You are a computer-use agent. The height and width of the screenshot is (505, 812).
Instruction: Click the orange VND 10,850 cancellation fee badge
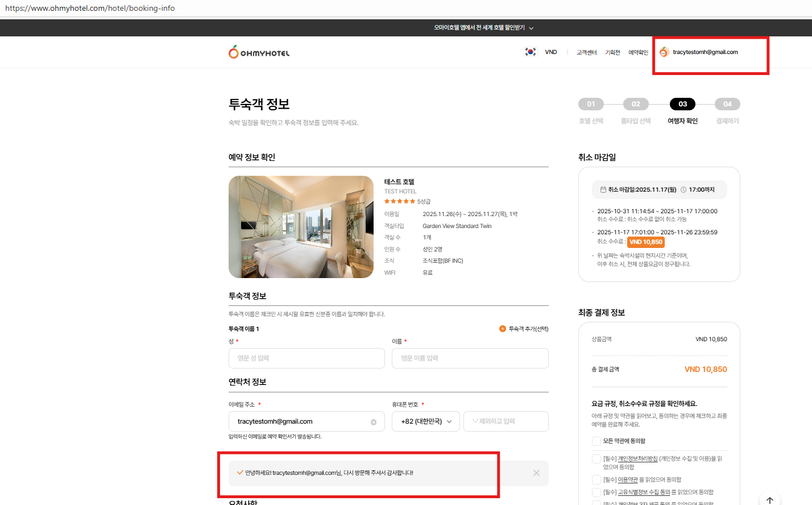point(646,242)
